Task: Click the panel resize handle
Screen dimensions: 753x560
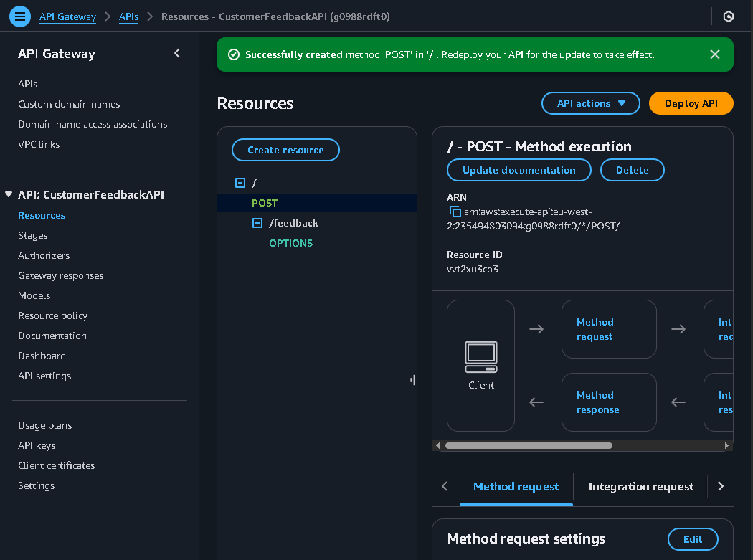Action: tap(413, 380)
